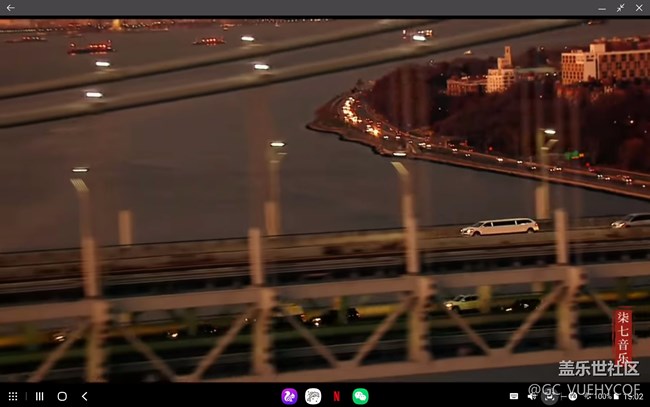Open WeChat from the taskbar
Screen dimensions: 650x407
tap(360, 396)
